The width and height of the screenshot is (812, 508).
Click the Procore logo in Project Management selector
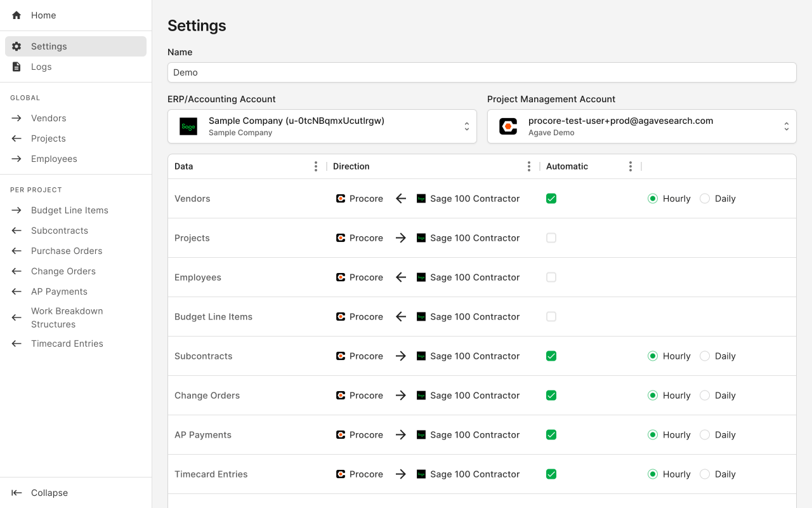(x=508, y=126)
